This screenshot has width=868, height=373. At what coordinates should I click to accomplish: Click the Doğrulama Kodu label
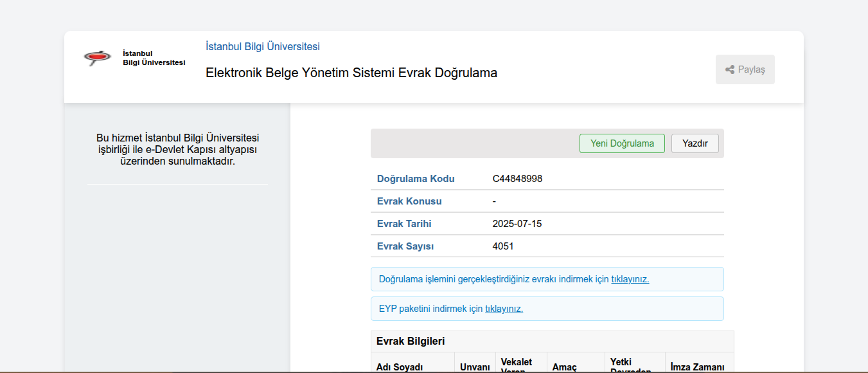[x=416, y=179]
